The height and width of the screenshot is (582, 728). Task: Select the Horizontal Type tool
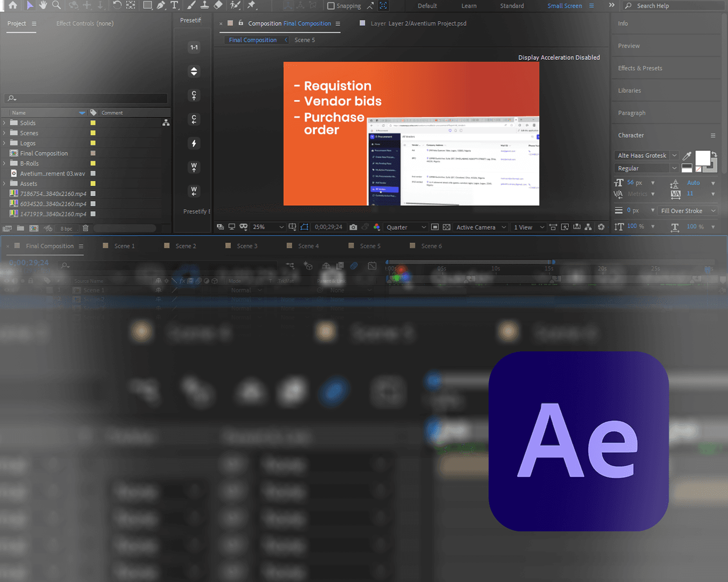click(174, 5)
